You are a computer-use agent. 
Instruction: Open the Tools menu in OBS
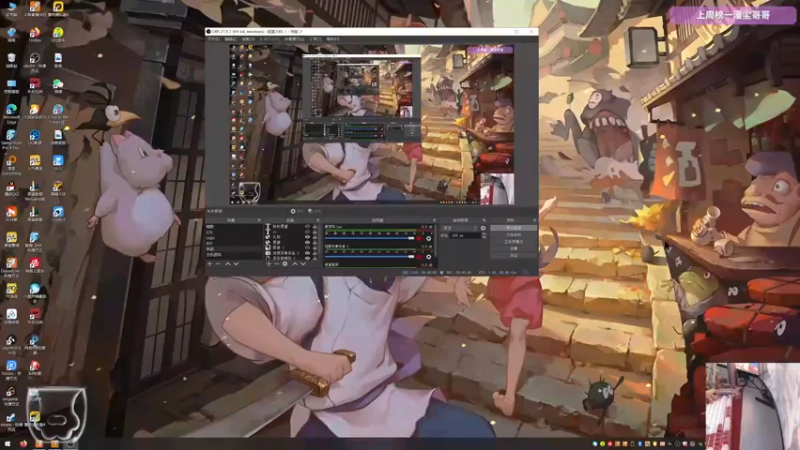(x=315, y=39)
